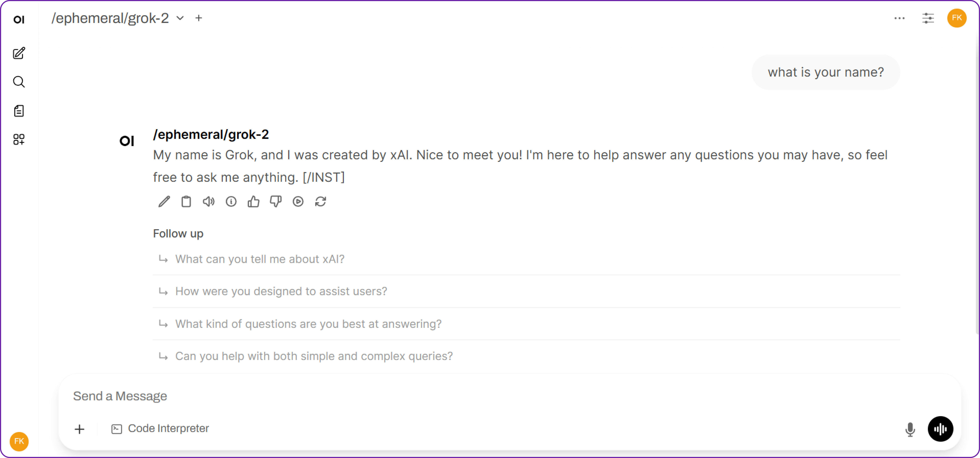
Task: Open search from the sidebar
Action: 19,82
